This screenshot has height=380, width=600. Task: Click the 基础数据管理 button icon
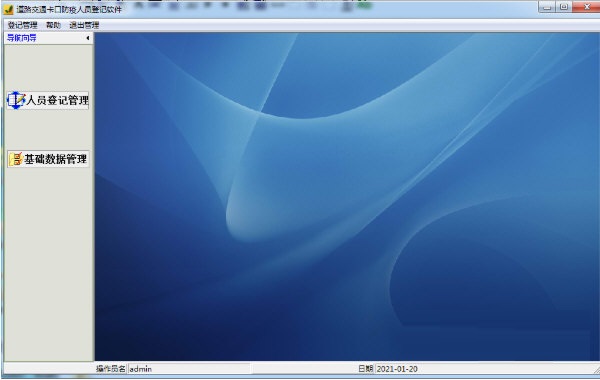coord(16,159)
